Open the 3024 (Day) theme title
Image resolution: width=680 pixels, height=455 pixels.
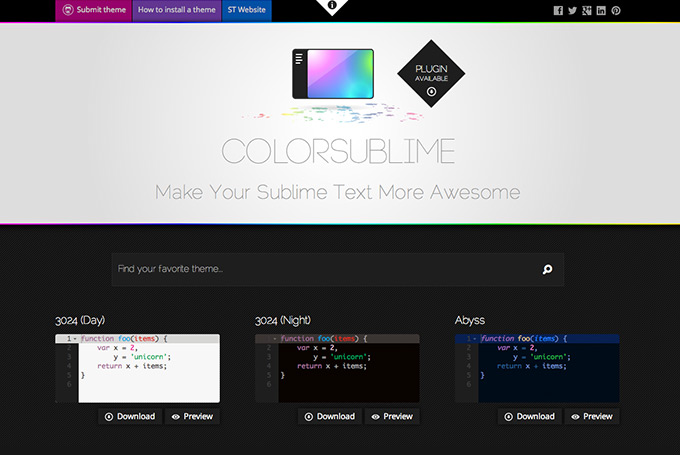[x=80, y=320]
